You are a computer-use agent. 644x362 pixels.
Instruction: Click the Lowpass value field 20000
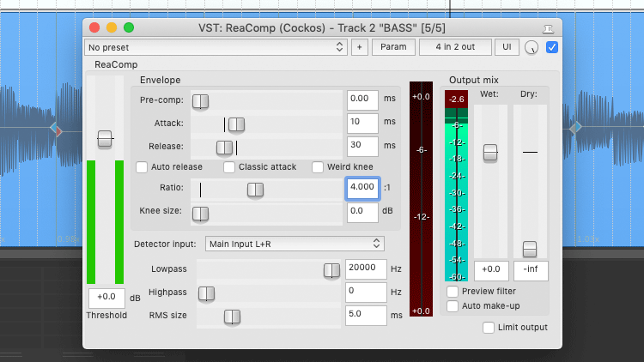coord(366,269)
